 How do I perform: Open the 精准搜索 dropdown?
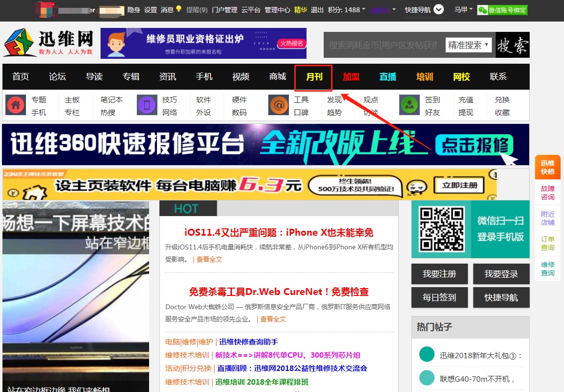[468, 45]
